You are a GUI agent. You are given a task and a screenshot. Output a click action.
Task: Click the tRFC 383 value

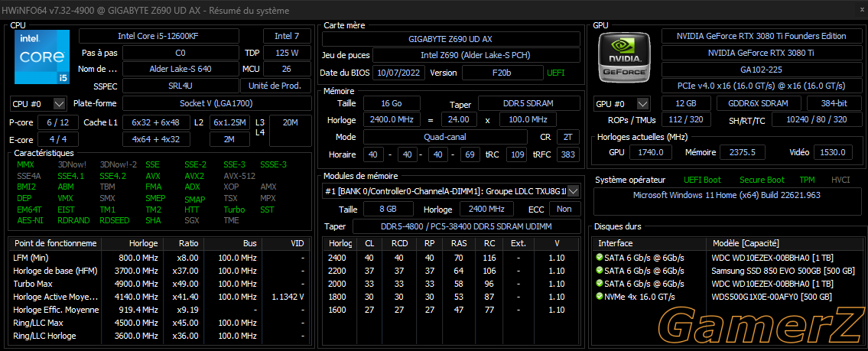click(568, 154)
